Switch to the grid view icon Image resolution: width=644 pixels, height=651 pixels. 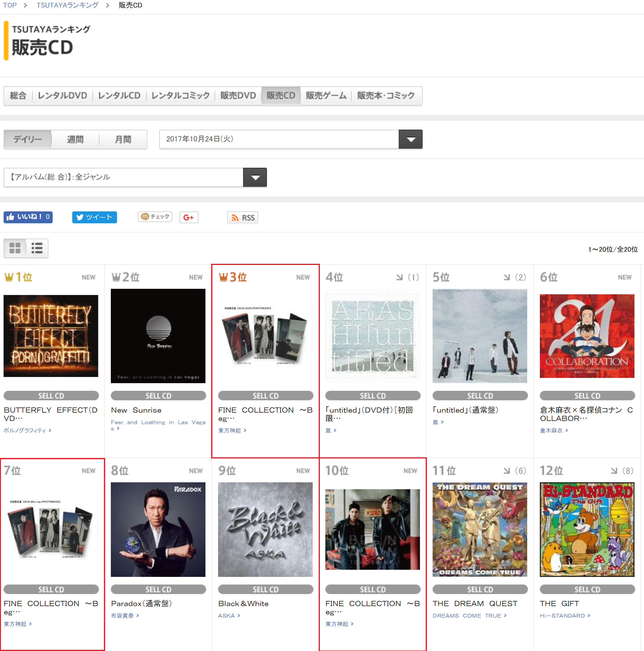15,248
